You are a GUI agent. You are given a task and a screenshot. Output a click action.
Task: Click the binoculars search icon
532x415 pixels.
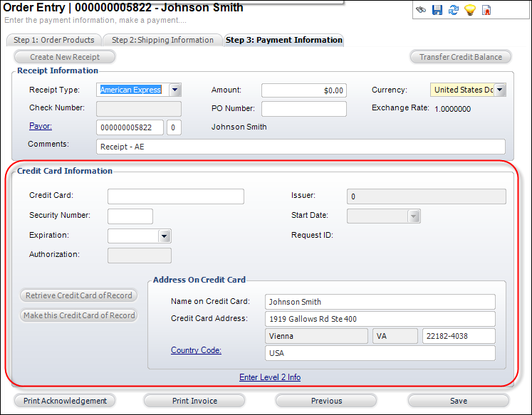click(421, 10)
